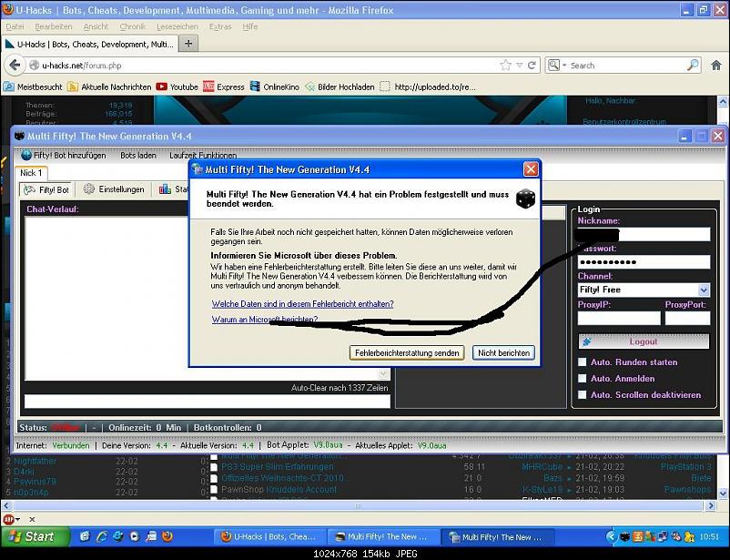The height and width of the screenshot is (560, 730).
Task: Switch to U-Hacks taskbar button
Action: click(x=269, y=536)
